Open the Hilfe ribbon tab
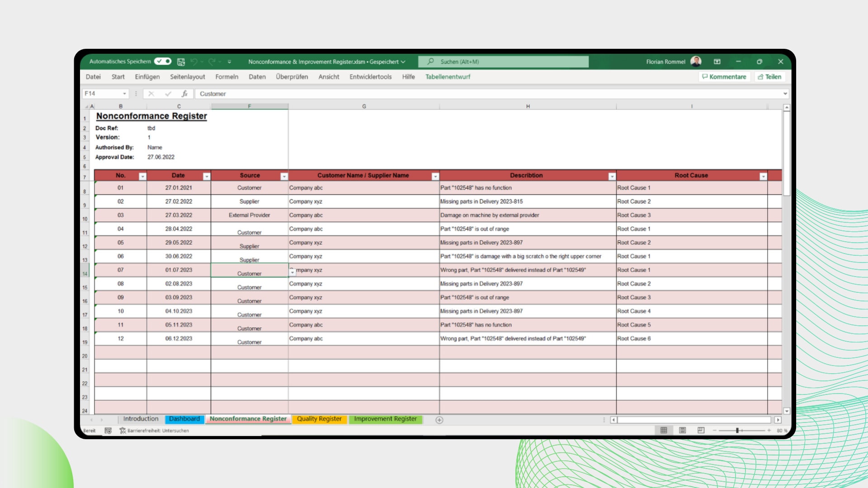 409,77
